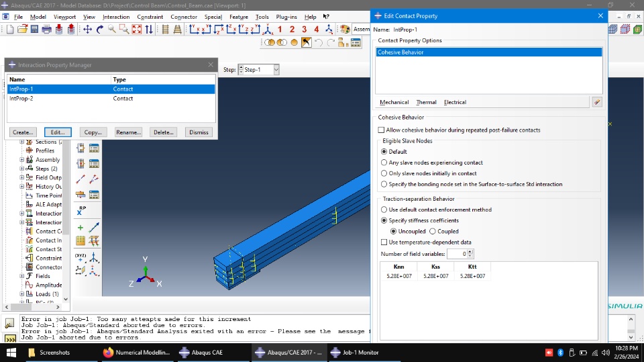Expand the Fields tree node
This screenshot has width=644, height=362.
coord(21,276)
